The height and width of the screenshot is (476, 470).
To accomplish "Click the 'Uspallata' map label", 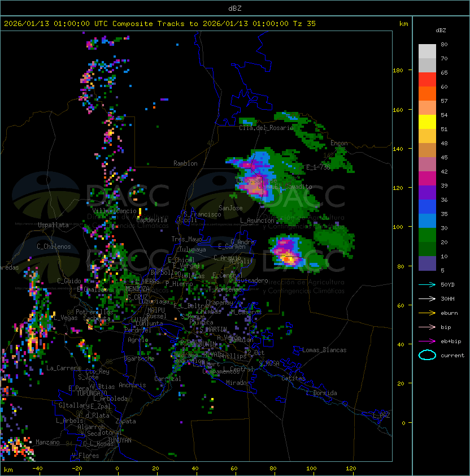I will coord(53,225).
